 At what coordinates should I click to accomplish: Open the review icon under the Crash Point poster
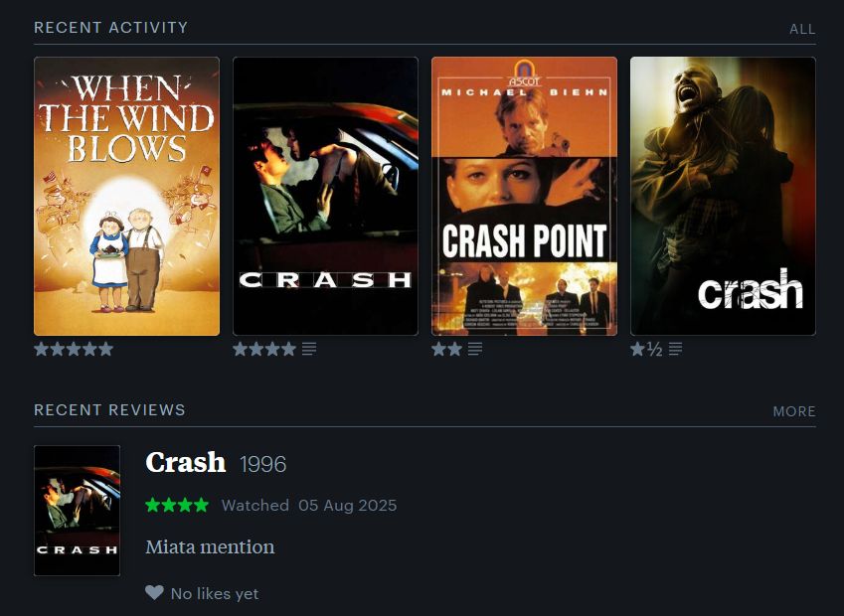pos(475,349)
